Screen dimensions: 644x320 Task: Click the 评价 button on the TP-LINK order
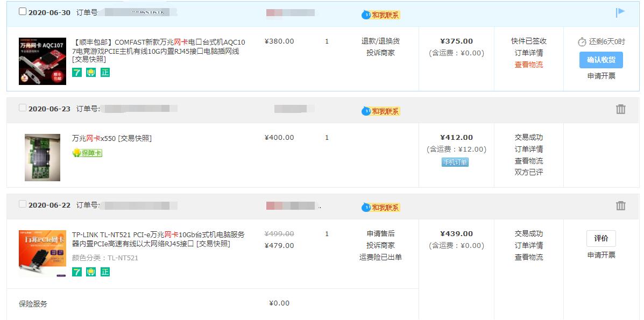(601, 238)
